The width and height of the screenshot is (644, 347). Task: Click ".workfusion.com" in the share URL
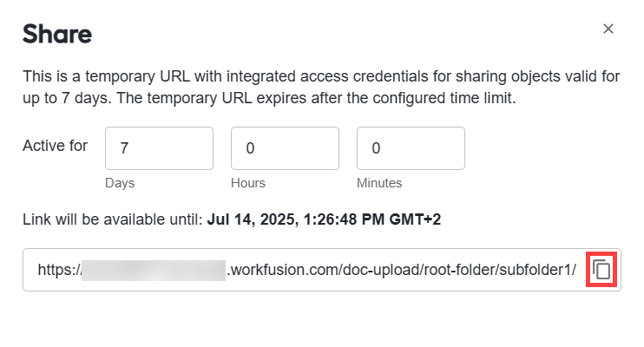[x=282, y=270]
